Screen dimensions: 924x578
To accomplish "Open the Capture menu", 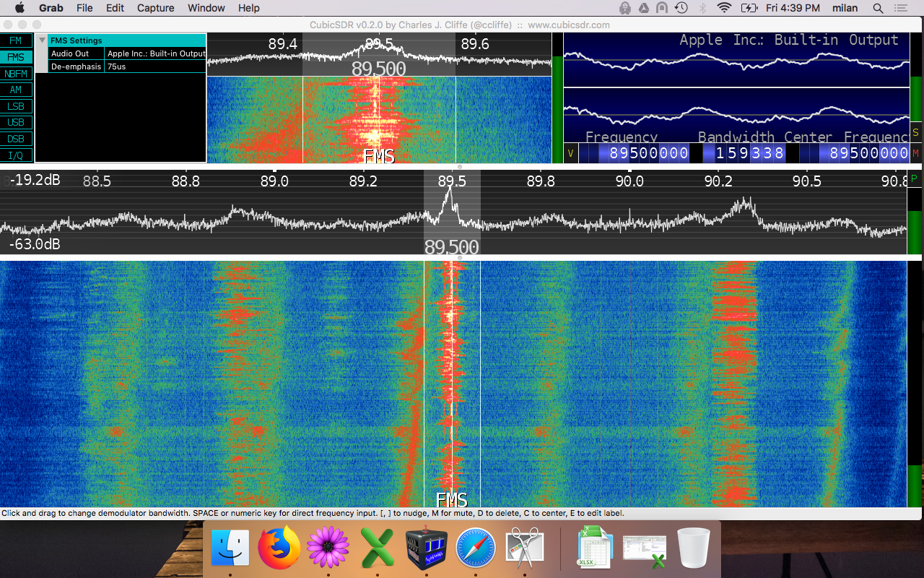I will click(155, 8).
